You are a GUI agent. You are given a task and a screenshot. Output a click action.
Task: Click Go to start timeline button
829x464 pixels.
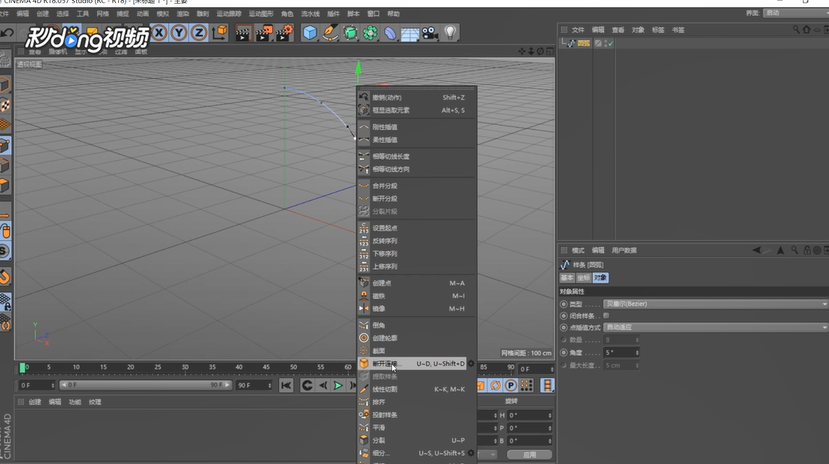tap(286, 386)
